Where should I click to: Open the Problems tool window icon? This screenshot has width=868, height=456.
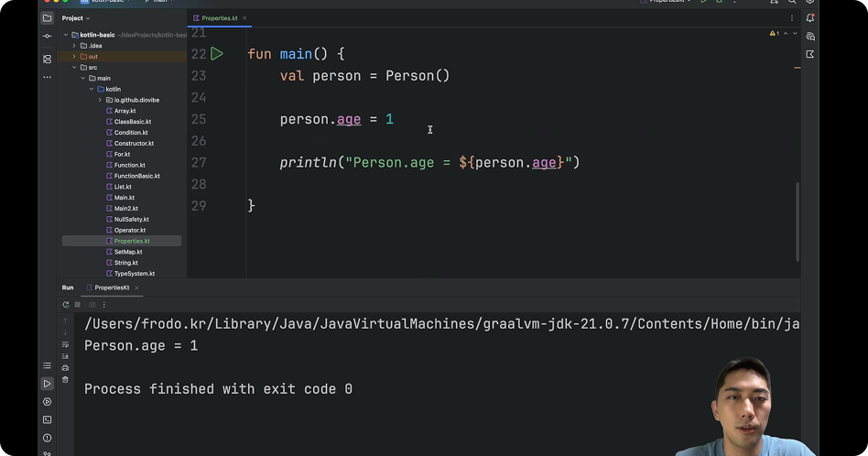(x=48, y=438)
